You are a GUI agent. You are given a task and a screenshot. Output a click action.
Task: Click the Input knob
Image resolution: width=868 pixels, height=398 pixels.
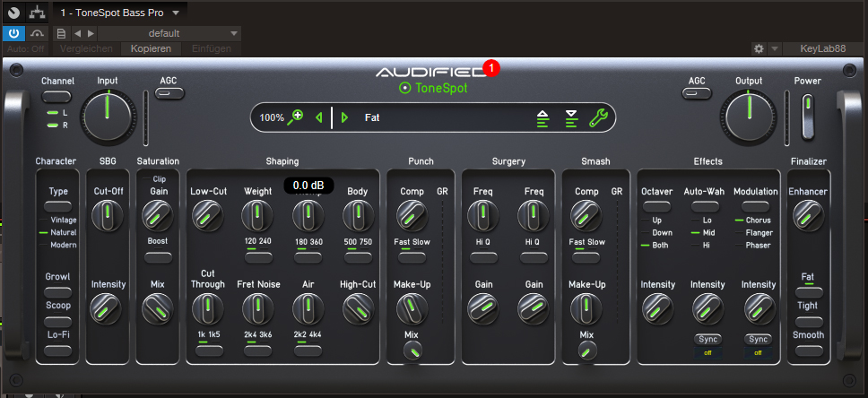point(108,117)
